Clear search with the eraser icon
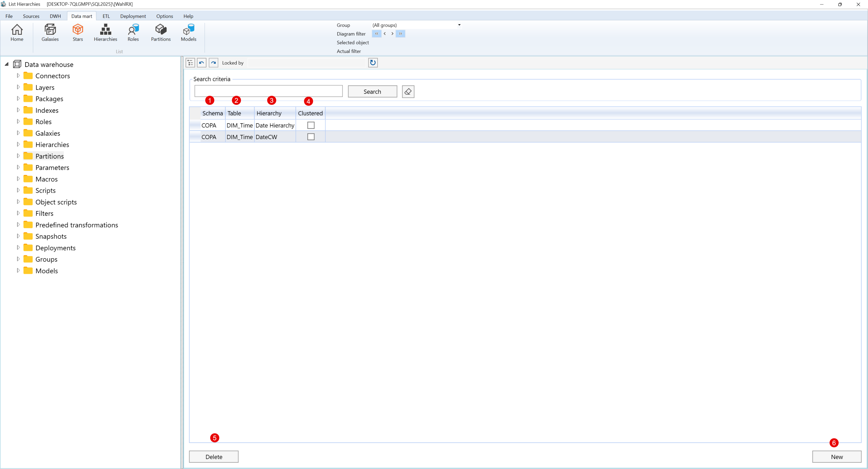This screenshot has width=868, height=469. (x=408, y=91)
